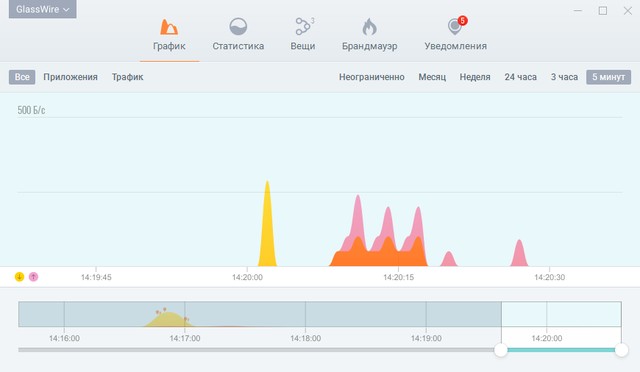Toggle the yellow download arrow indicator
This screenshot has width=640, height=372.
pos(19,277)
